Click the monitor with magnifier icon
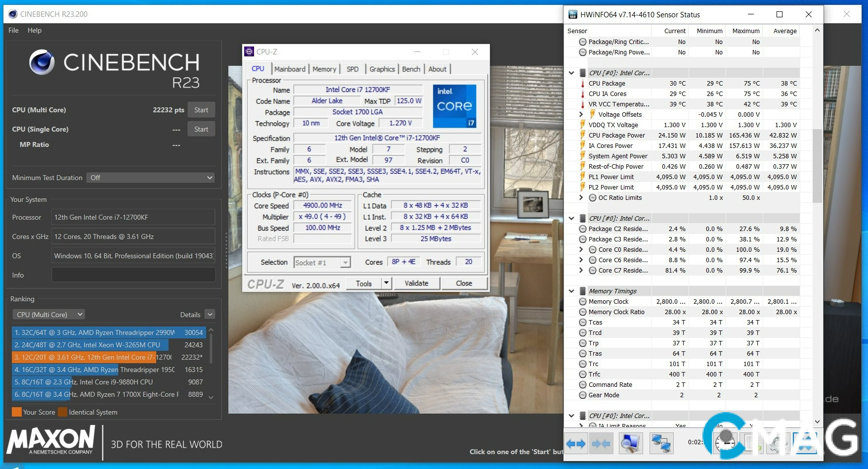The height and width of the screenshot is (469, 868). 630,443
